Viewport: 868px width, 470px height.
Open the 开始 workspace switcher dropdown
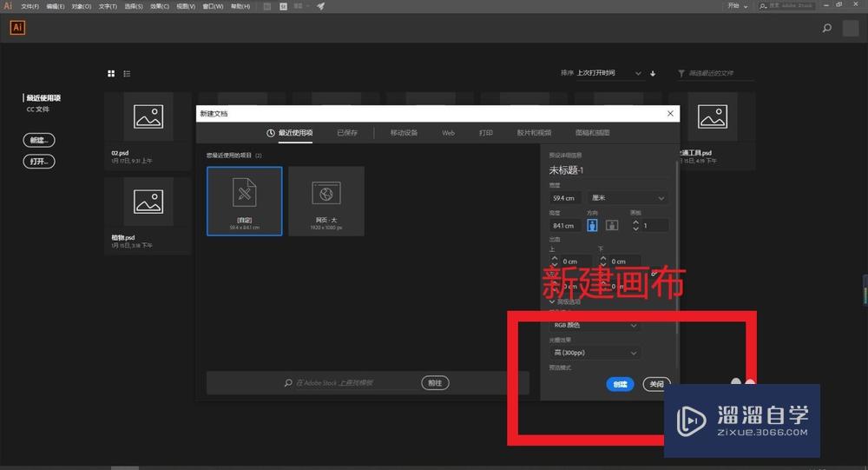click(737, 5)
